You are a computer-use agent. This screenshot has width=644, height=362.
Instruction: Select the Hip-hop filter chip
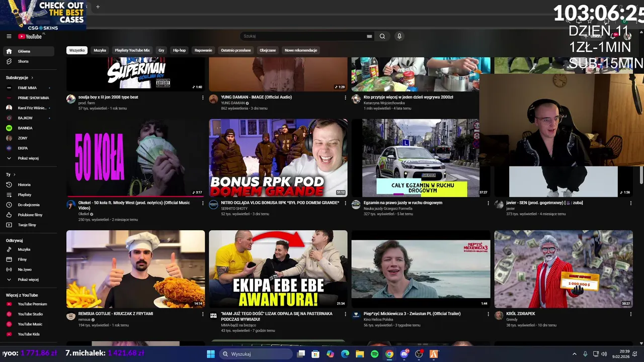(x=179, y=50)
